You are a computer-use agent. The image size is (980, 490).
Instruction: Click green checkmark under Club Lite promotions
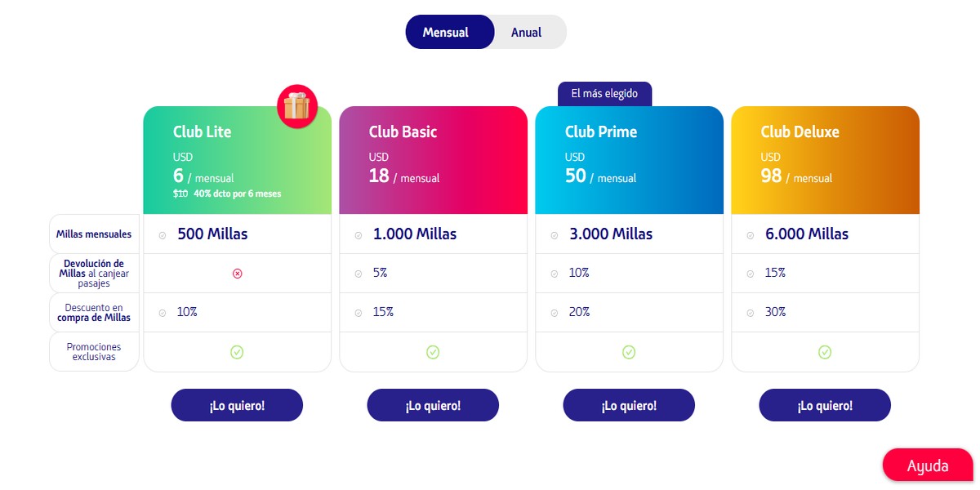[237, 352]
